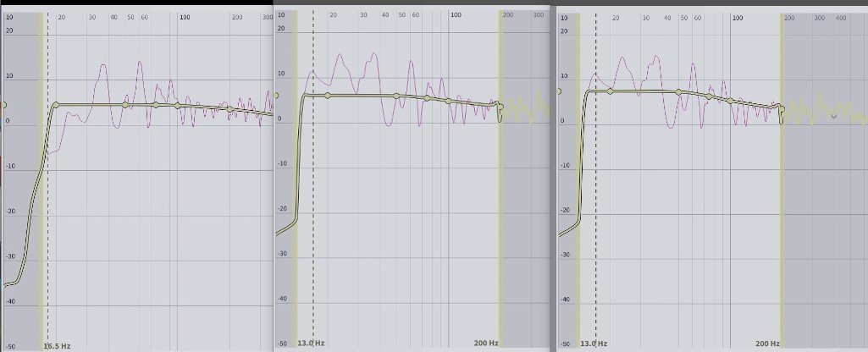Select middle graph's right curtain yellow edge
Image resolution: width=868 pixels, height=352 pixels.
pyautogui.click(x=500, y=212)
